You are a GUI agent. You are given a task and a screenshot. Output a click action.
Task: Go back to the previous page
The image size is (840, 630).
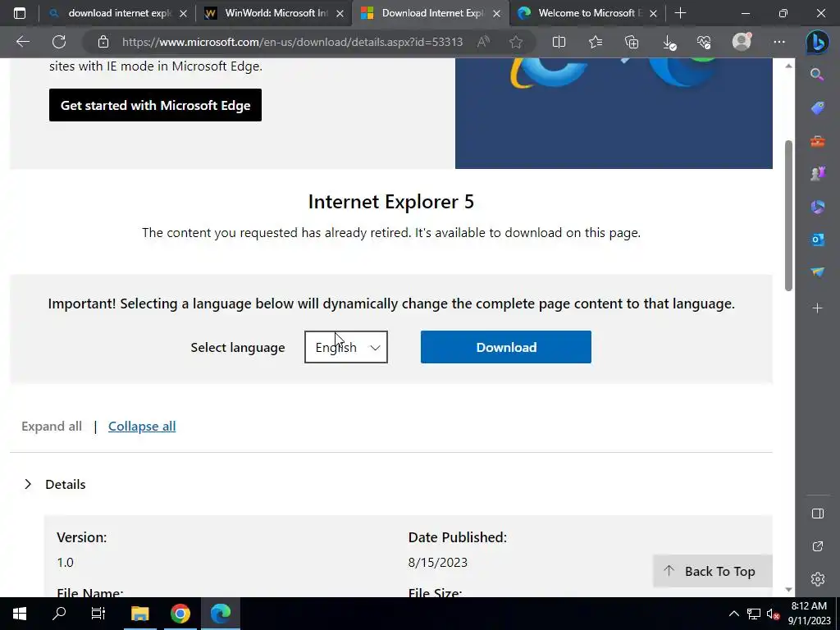click(x=22, y=42)
